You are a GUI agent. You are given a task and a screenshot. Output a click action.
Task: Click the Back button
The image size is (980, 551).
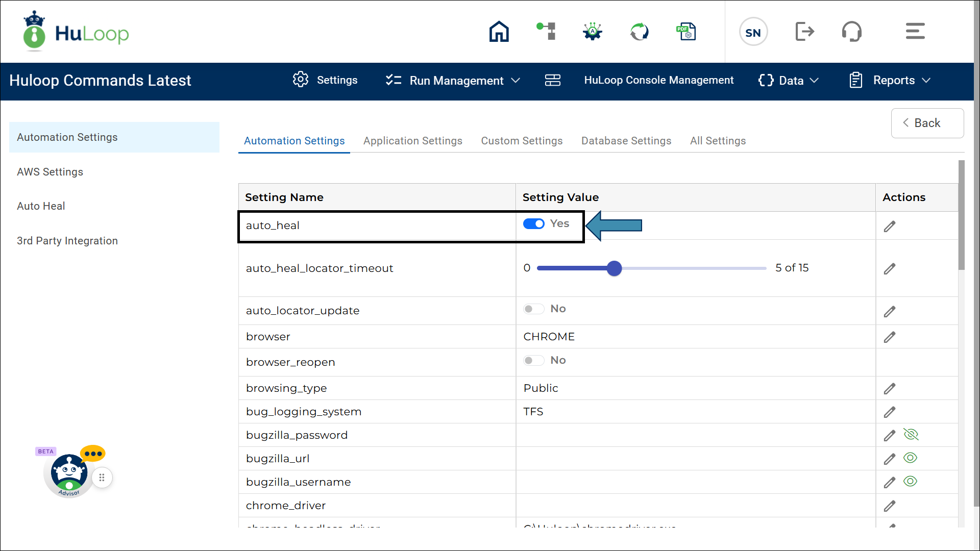tap(927, 123)
